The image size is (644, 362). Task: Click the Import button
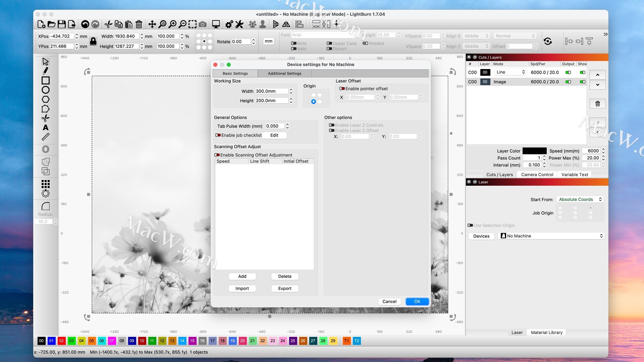[242, 289]
